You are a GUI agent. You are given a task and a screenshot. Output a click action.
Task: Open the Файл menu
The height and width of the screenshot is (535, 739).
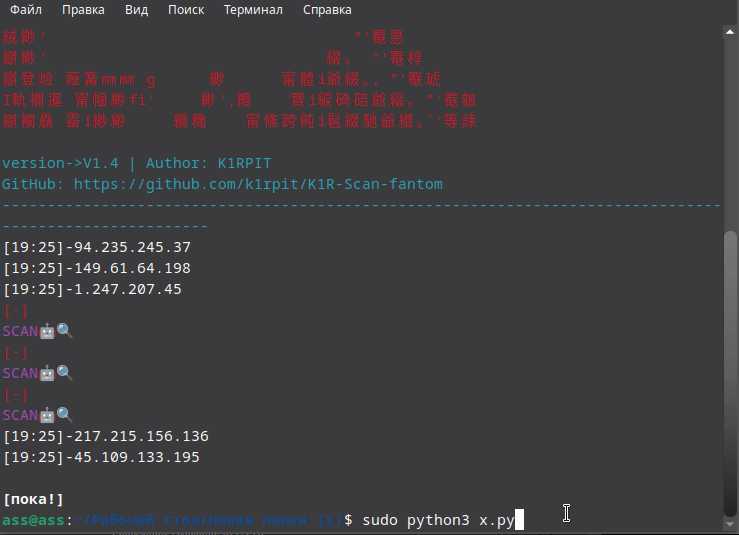click(x=26, y=10)
